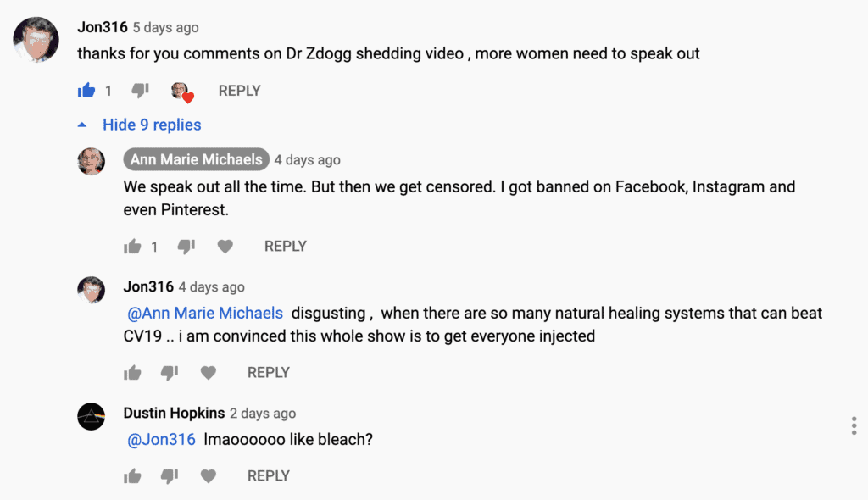Image resolution: width=868 pixels, height=500 pixels.
Task: Reply to Ann Marie Michaels' comment
Action: [285, 246]
